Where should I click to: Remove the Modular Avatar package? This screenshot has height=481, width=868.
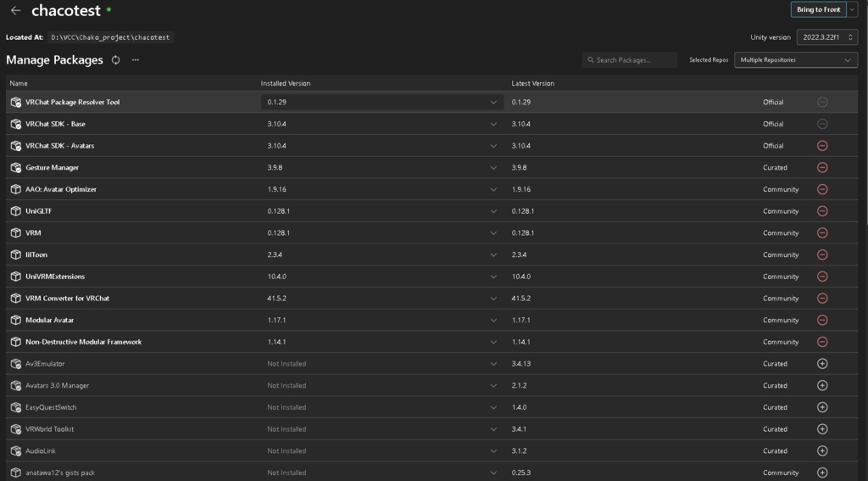tap(822, 320)
